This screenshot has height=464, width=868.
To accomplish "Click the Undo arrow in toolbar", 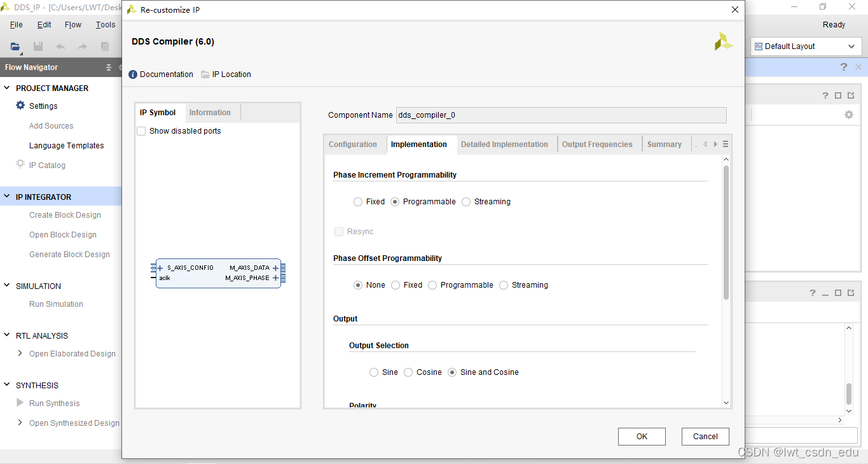I will point(60,46).
